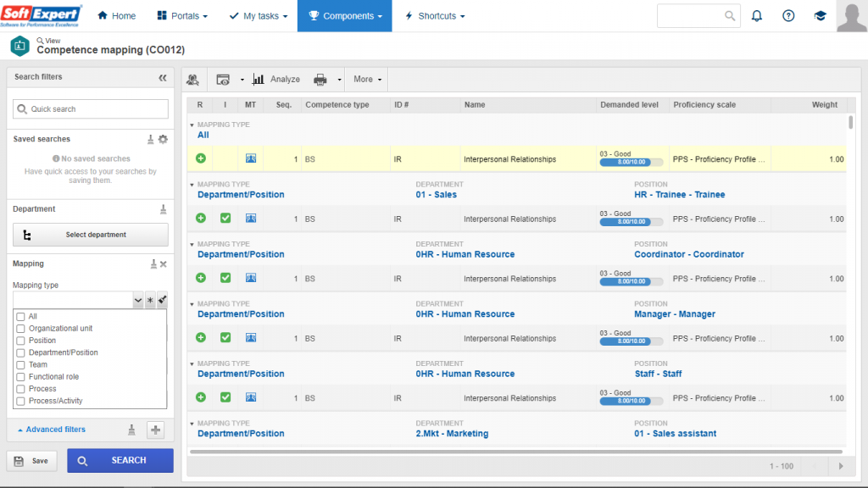Click the Analyze chart button
Screen dimensions: 868x488
tap(276, 80)
